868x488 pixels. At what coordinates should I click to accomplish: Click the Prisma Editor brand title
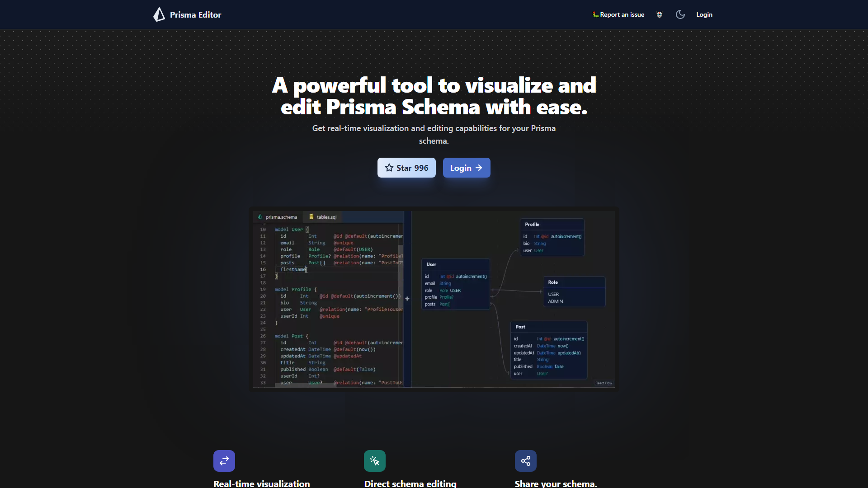pyautogui.click(x=195, y=14)
